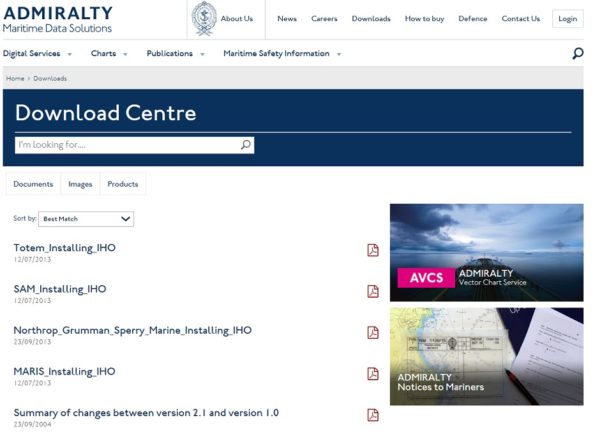The height and width of the screenshot is (441, 595).
Task: Open the Careers page
Action: tap(324, 19)
